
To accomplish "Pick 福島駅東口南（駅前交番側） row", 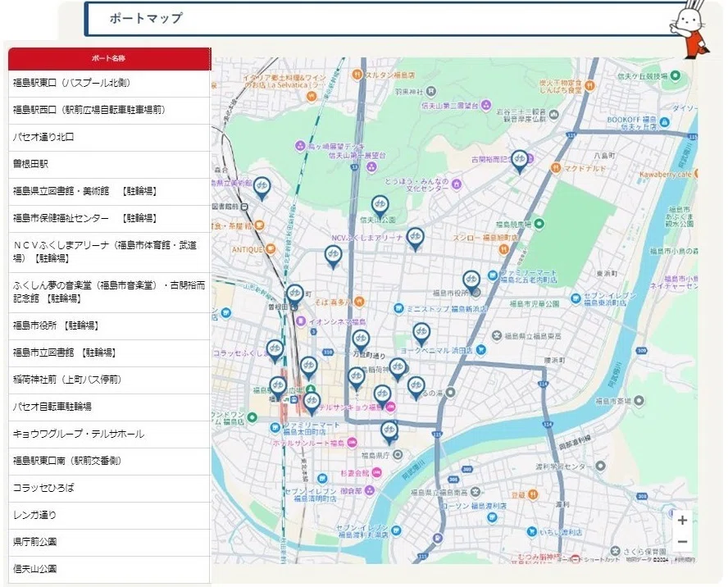I will 109,461.
